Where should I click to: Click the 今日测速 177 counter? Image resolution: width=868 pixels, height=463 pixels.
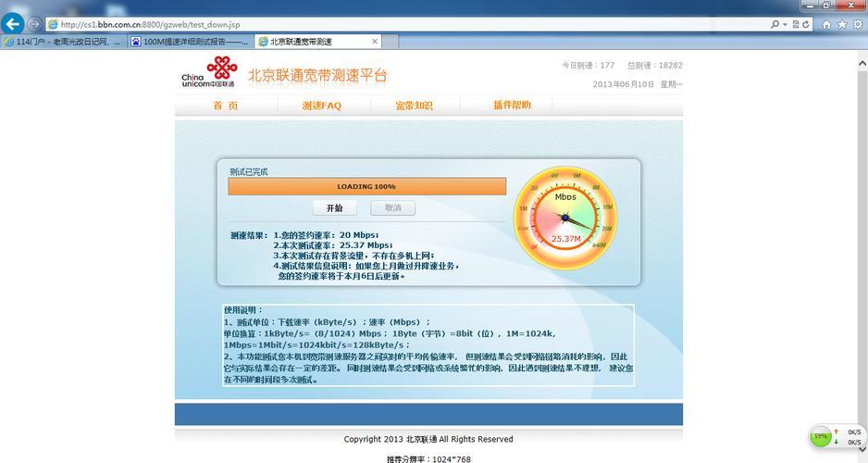[589, 66]
